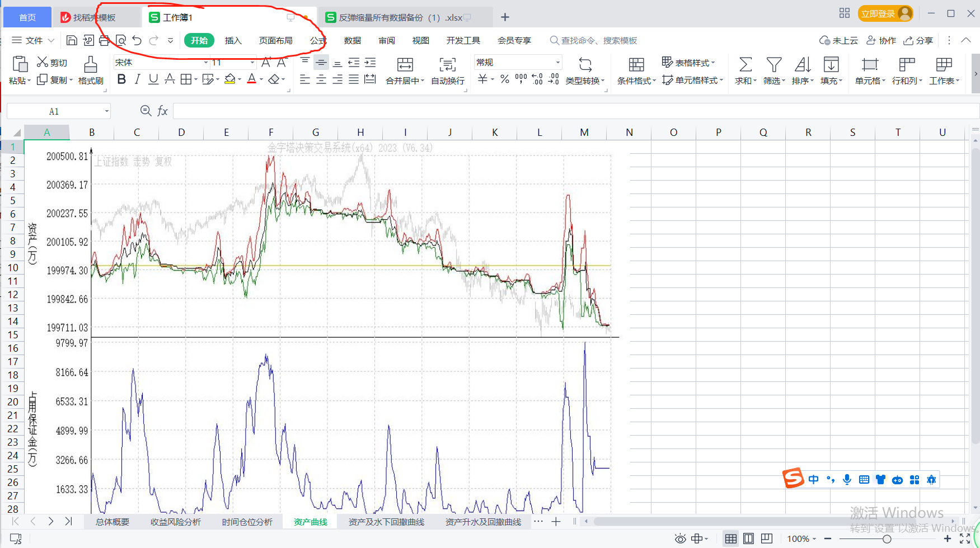Click column header F
This screenshot has height=548, width=980.
(271, 133)
